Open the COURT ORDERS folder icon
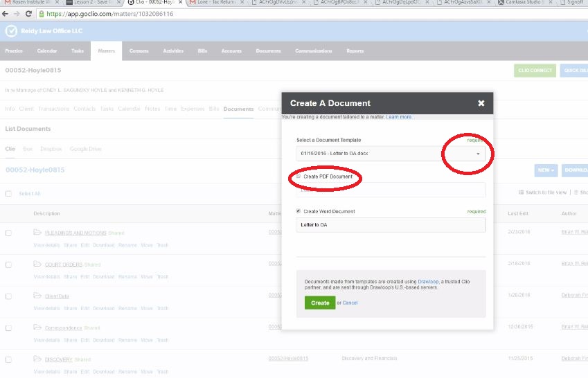The width and height of the screenshot is (588, 378). 37,264
